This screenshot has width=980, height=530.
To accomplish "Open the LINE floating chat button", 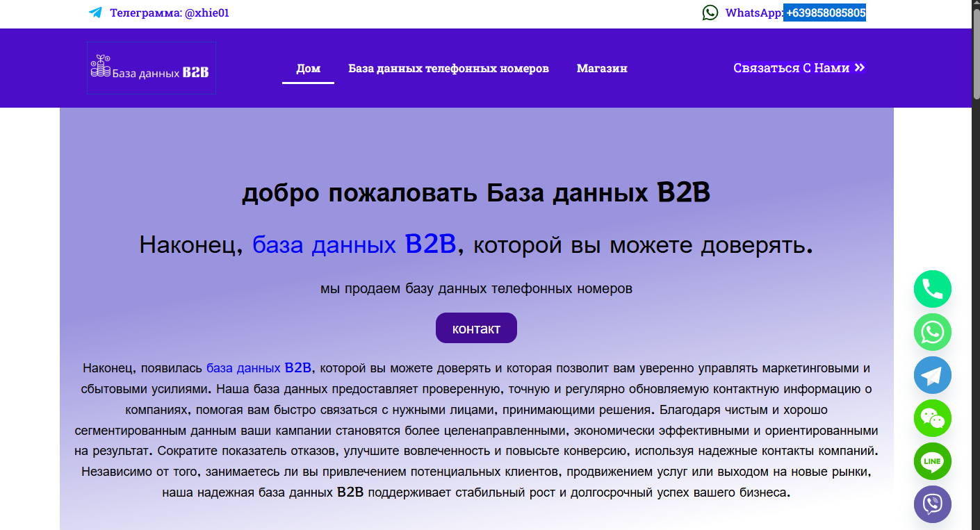I will (932, 461).
